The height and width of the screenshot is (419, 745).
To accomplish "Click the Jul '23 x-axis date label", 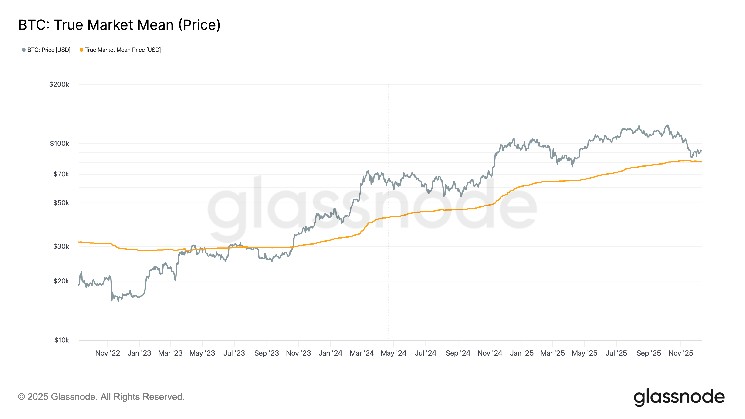I will 235,353.
